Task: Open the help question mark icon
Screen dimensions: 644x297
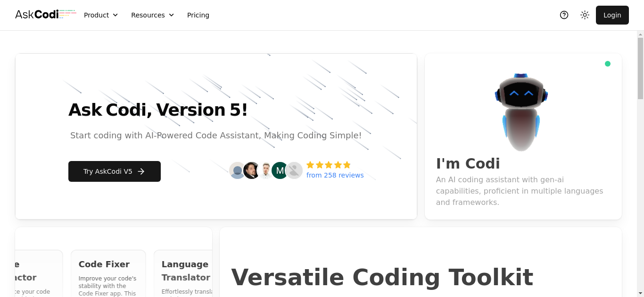Action: coord(564,15)
